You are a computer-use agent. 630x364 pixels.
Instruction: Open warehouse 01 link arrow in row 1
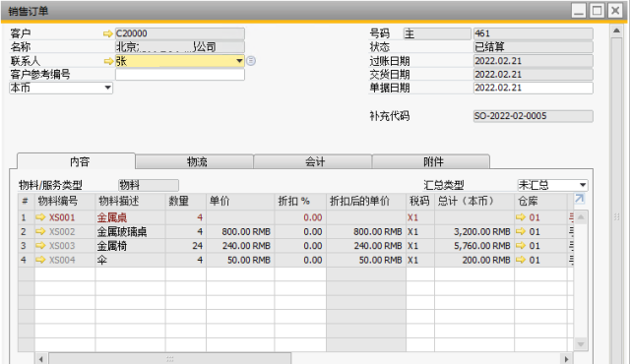point(521,217)
